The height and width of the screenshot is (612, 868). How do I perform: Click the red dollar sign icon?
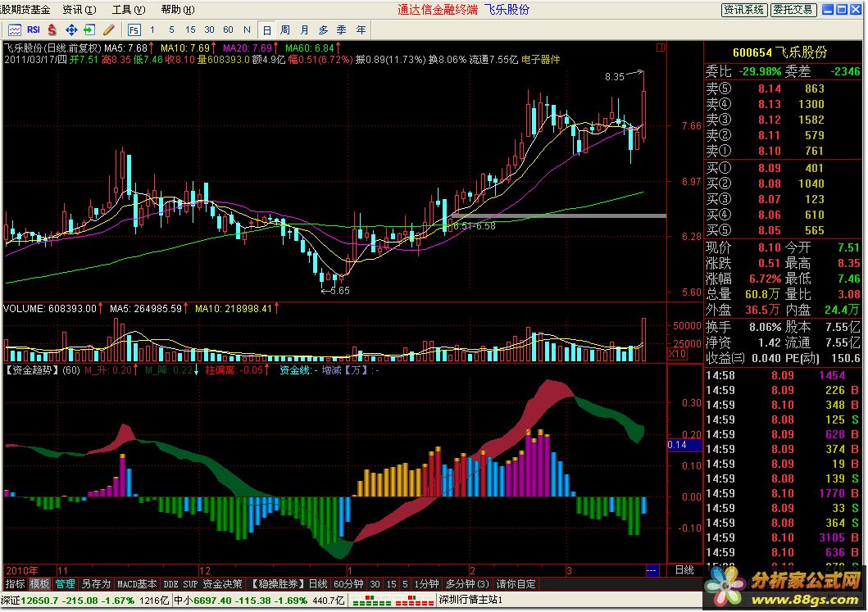pos(52,29)
